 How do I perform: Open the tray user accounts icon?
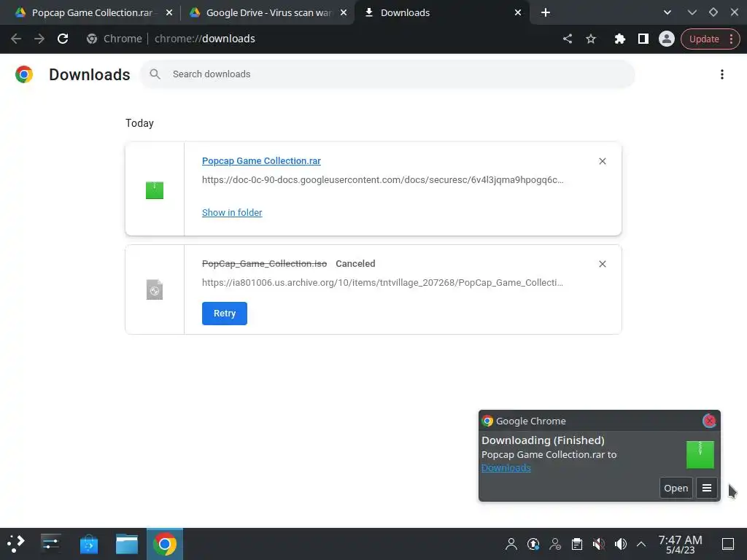click(555, 544)
